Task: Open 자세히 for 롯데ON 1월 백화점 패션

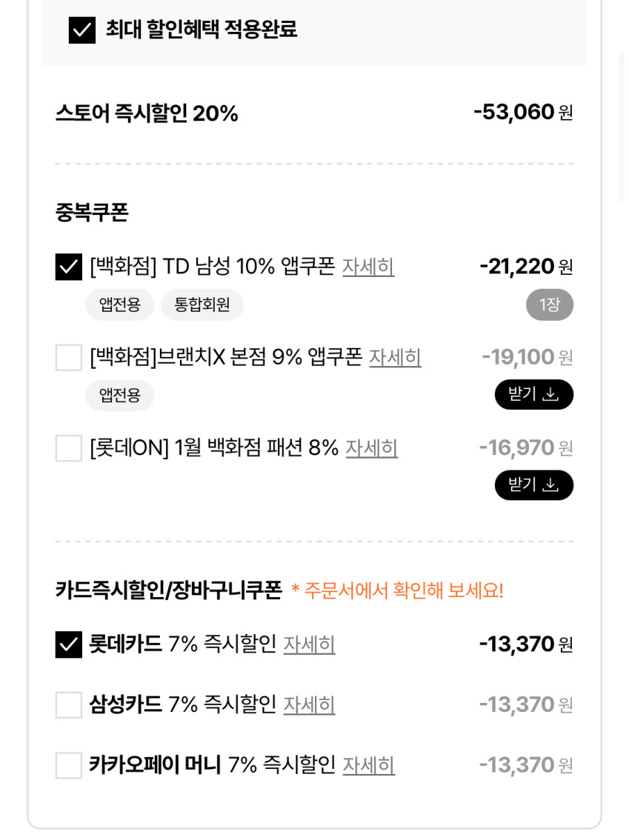Action: pyautogui.click(x=372, y=448)
